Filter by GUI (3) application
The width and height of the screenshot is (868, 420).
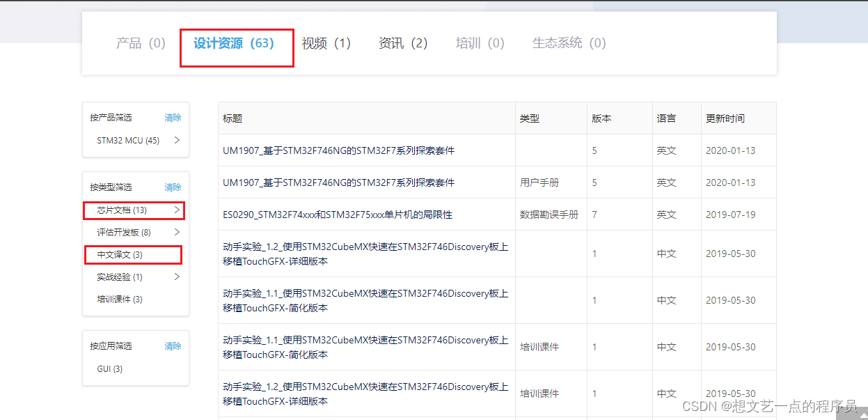tap(110, 369)
